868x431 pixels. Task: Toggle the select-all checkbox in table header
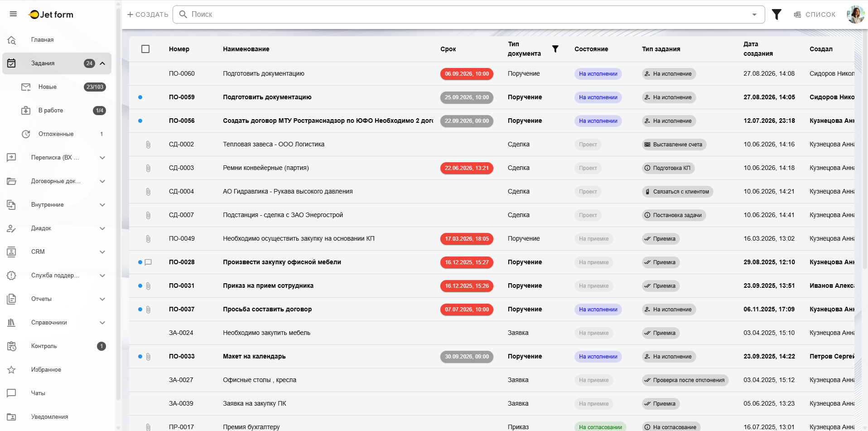(145, 49)
